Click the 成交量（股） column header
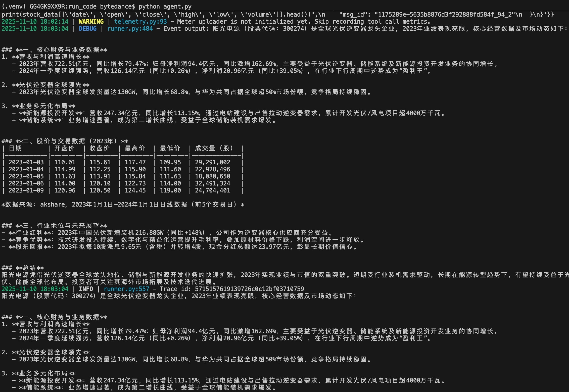The height and width of the screenshot is (392, 569). tap(214, 148)
